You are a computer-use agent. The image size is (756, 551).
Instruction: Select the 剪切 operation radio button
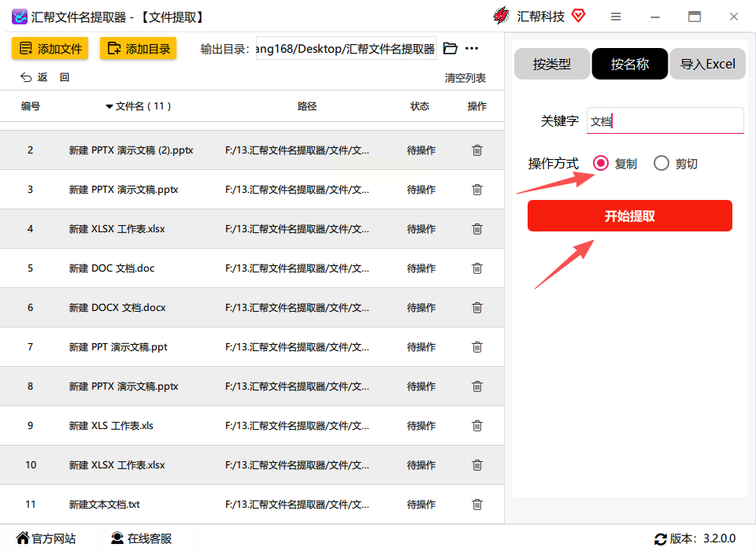pyautogui.click(x=661, y=164)
